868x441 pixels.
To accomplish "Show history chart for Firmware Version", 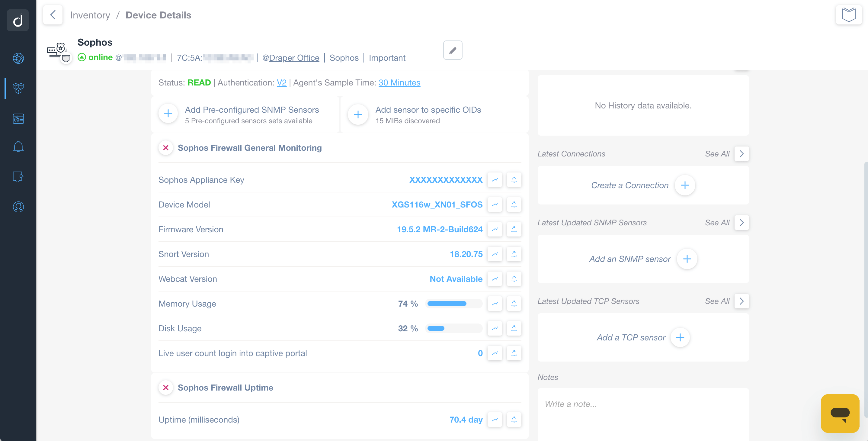I will click(x=495, y=229).
